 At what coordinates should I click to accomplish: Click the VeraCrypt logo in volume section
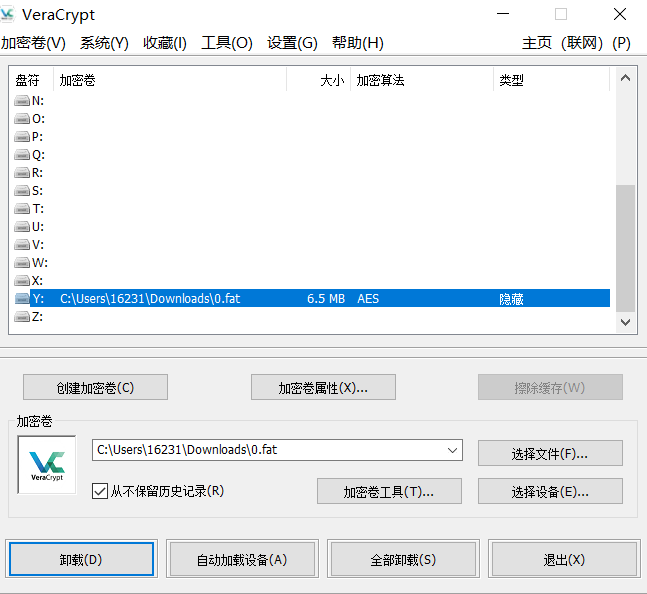[47, 465]
